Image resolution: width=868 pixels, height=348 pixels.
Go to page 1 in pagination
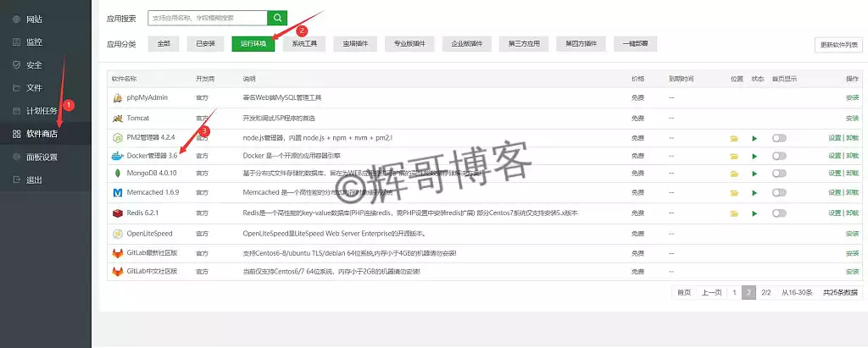coord(734,293)
